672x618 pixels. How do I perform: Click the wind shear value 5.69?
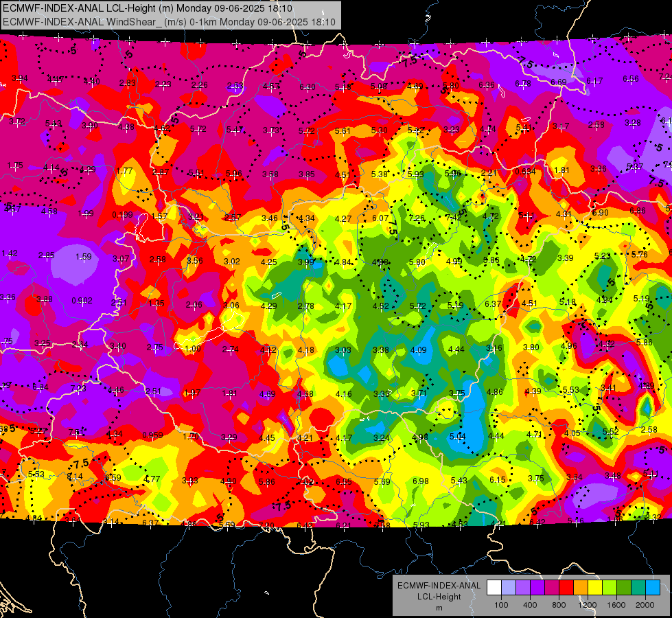pos(382,481)
